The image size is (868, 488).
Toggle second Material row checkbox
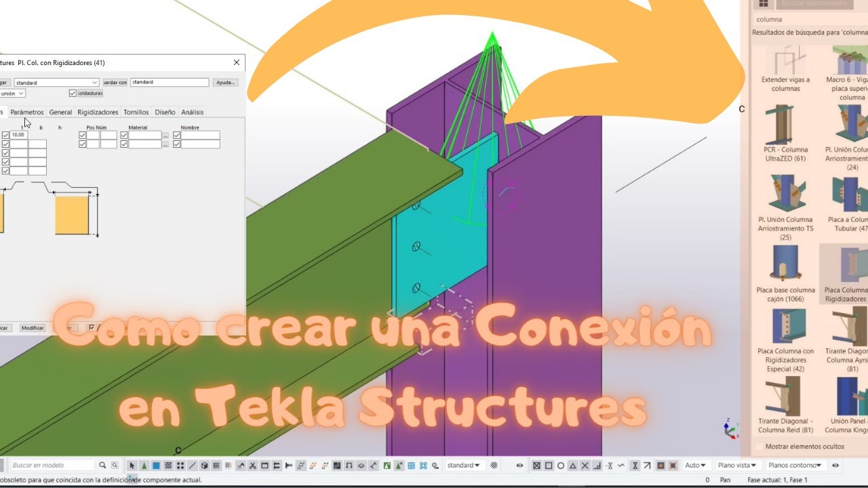[124, 144]
